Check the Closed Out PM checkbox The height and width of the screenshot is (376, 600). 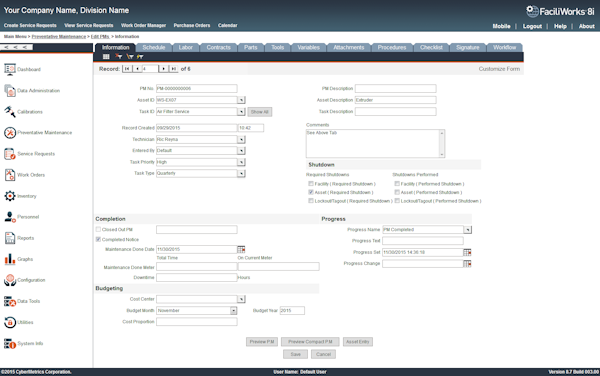[98, 230]
